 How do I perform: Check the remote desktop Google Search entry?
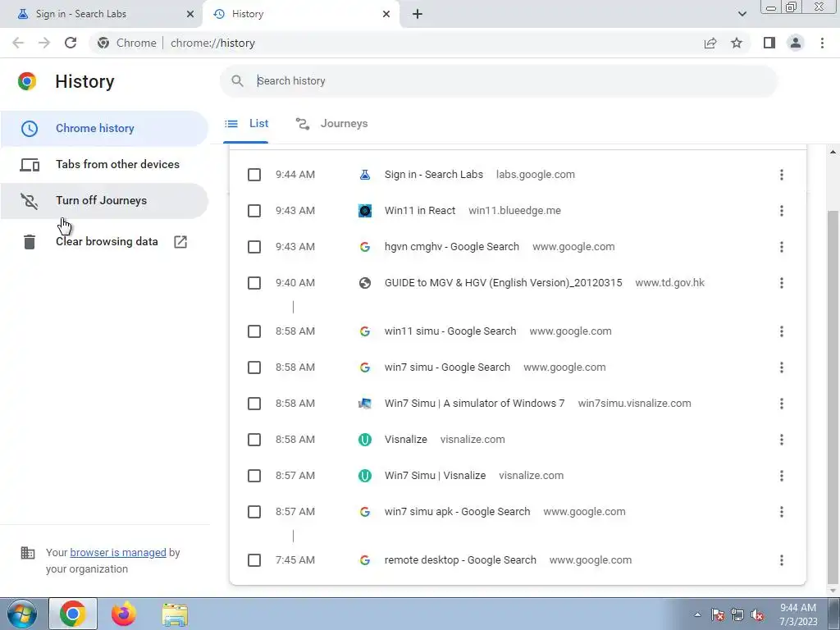pos(254,560)
